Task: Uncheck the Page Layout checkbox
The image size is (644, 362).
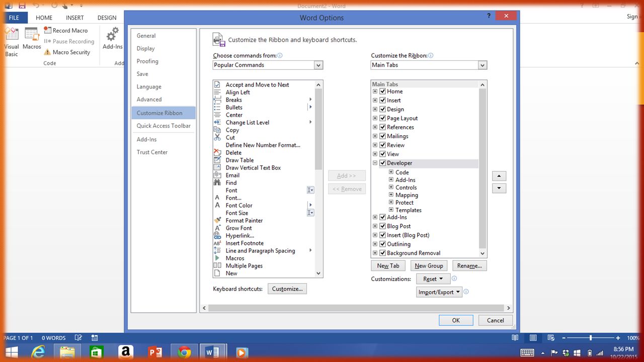Action: (383, 118)
